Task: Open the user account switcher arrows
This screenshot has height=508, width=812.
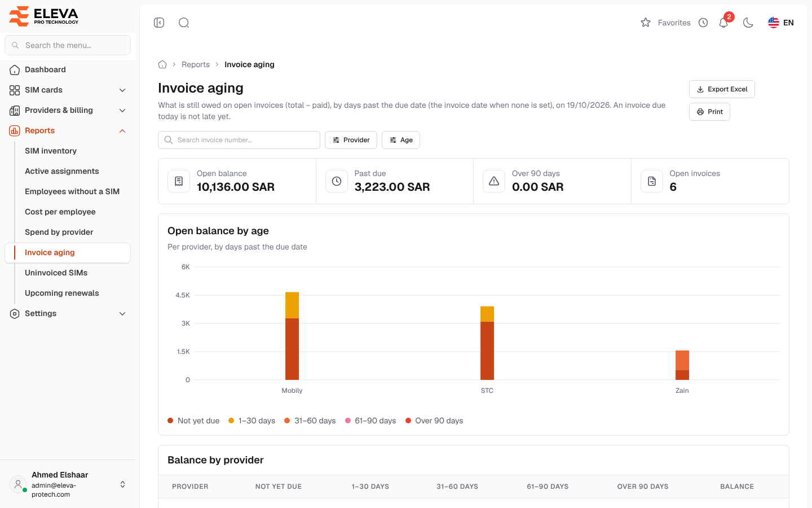Action: [122, 484]
